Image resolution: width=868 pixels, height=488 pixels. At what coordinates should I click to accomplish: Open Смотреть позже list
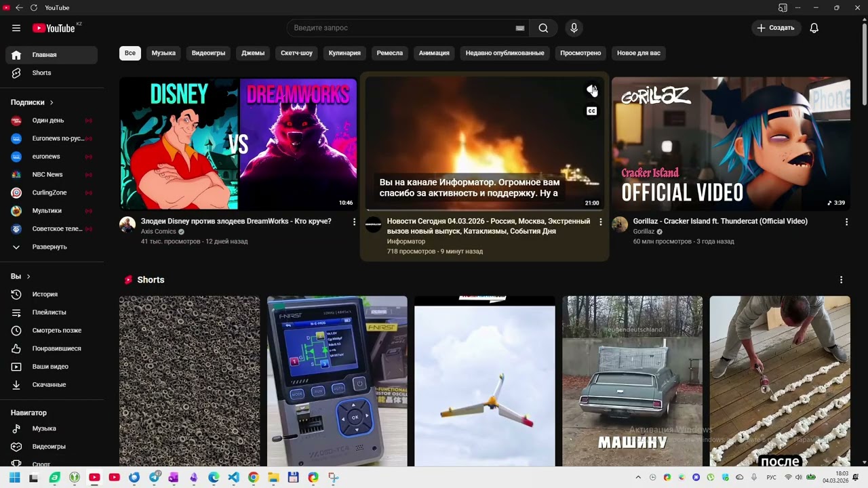[52, 330]
